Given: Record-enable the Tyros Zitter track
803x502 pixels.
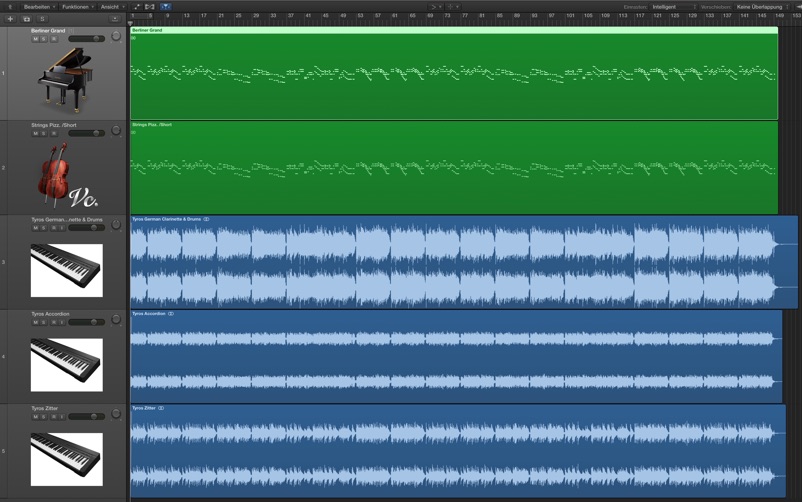Looking at the screenshot, I should point(53,417).
